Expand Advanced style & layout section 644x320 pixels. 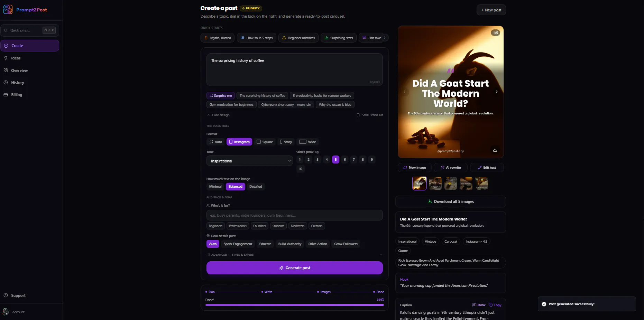[x=295, y=255]
